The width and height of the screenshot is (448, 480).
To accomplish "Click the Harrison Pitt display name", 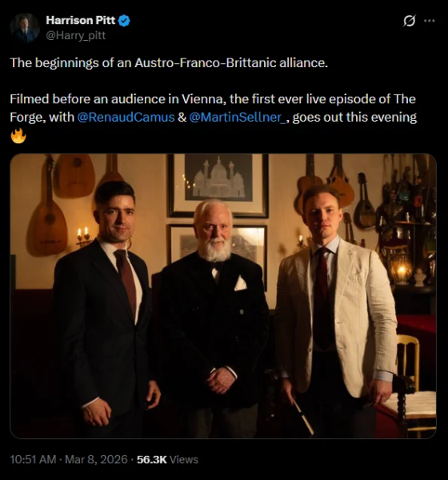I will (81, 20).
